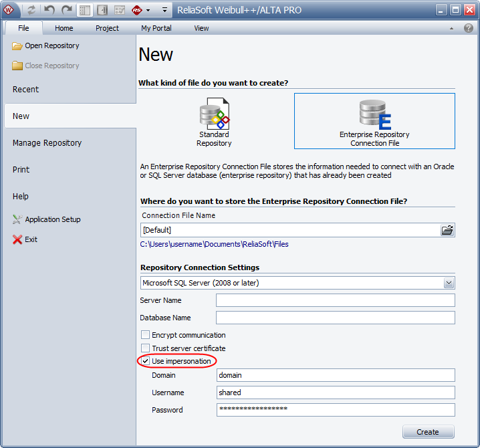480x448 pixels.
Task: Switch to the Home ribbon tab
Action: pos(64,28)
